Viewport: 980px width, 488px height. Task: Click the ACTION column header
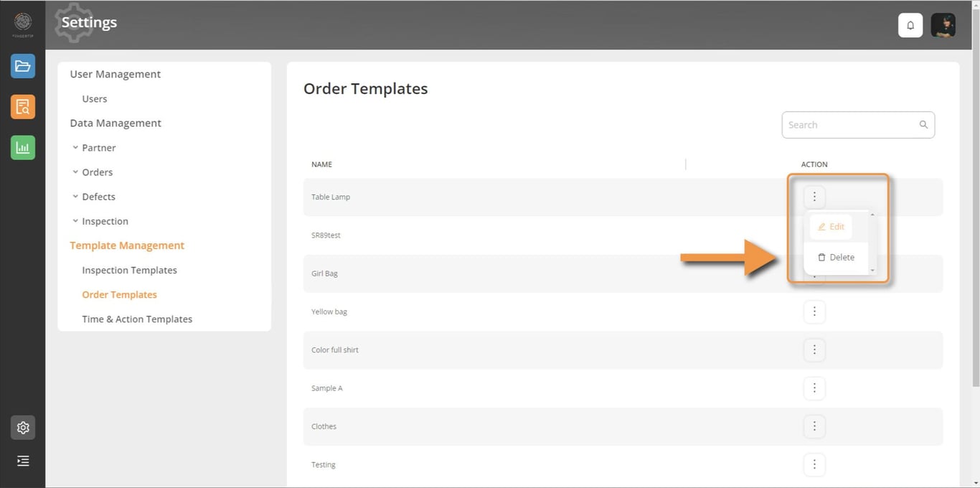(814, 164)
